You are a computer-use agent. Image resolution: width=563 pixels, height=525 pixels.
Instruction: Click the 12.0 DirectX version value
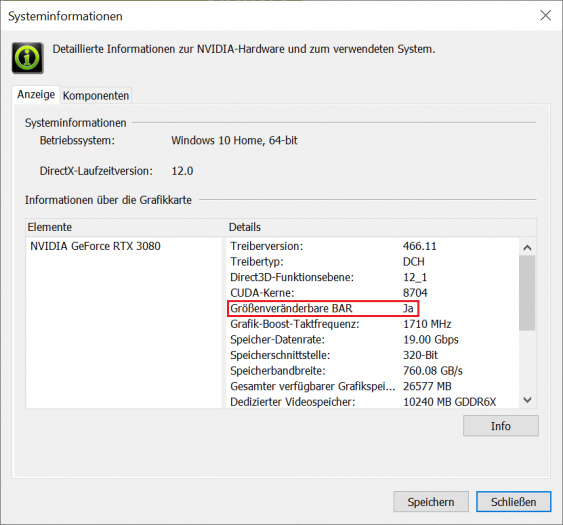click(182, 171)
